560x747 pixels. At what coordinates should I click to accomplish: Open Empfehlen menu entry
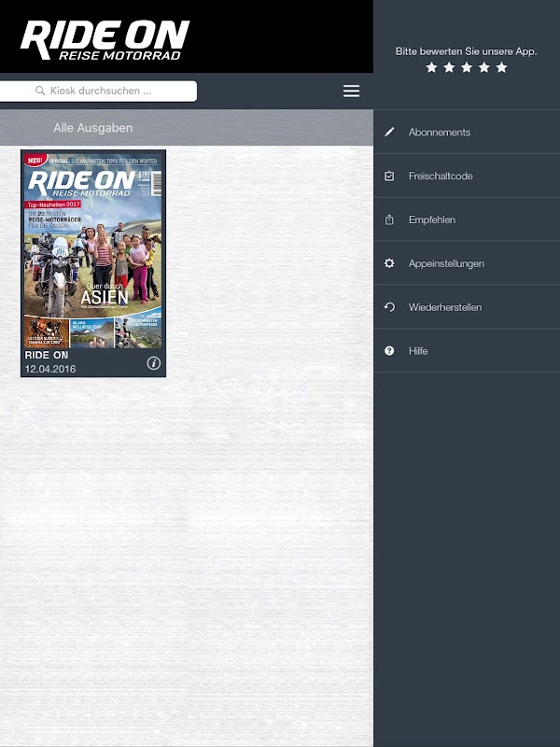pos(467,219)
